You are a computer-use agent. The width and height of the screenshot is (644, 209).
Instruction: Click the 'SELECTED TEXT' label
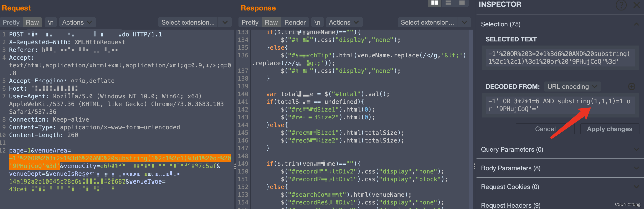511,39
